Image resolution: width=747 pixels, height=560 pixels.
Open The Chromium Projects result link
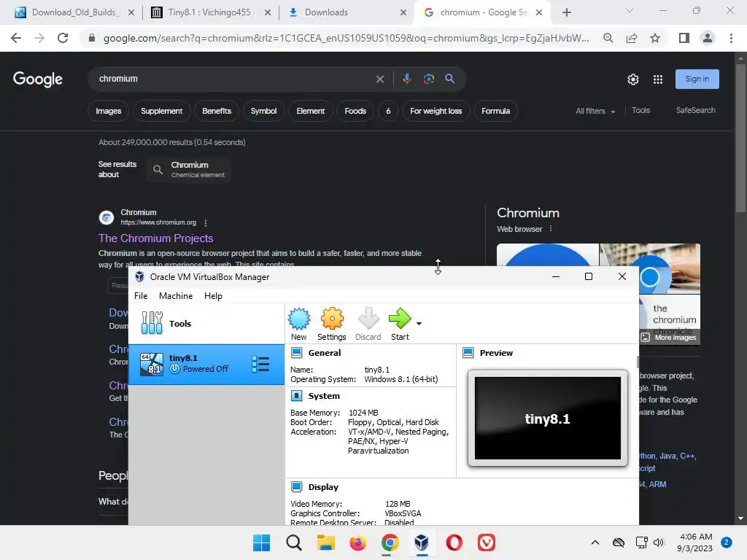point(156,238)
